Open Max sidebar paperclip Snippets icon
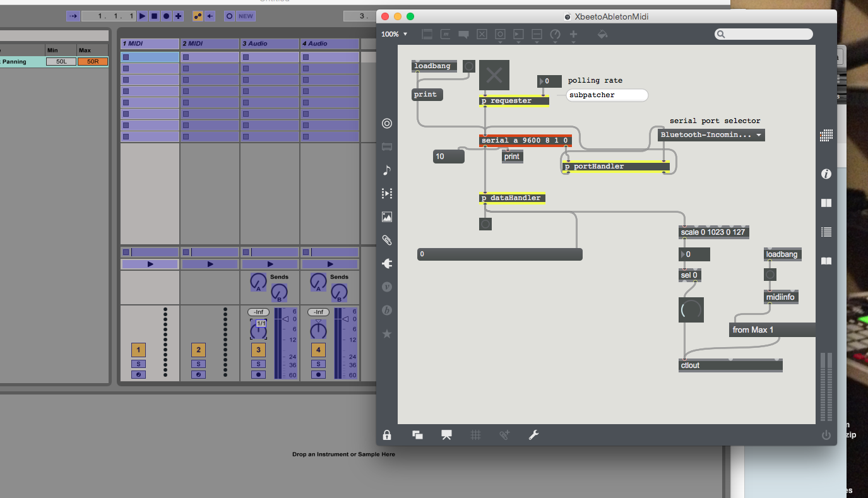 [387, 240]
